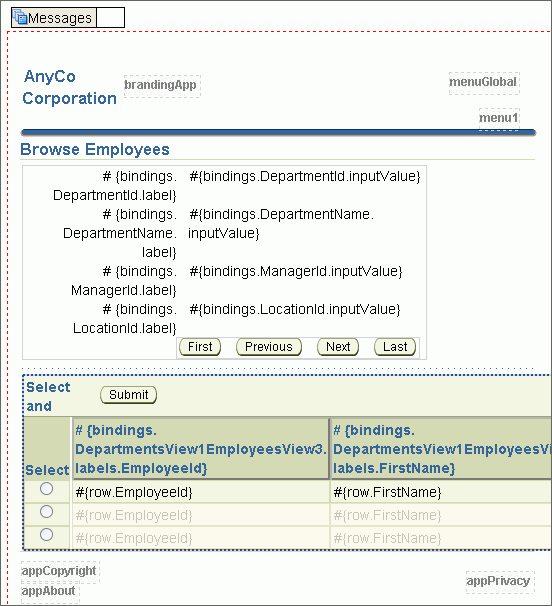Click the First navigation button
The height and width of the screenshot is (606, 552).
[200, 347]
